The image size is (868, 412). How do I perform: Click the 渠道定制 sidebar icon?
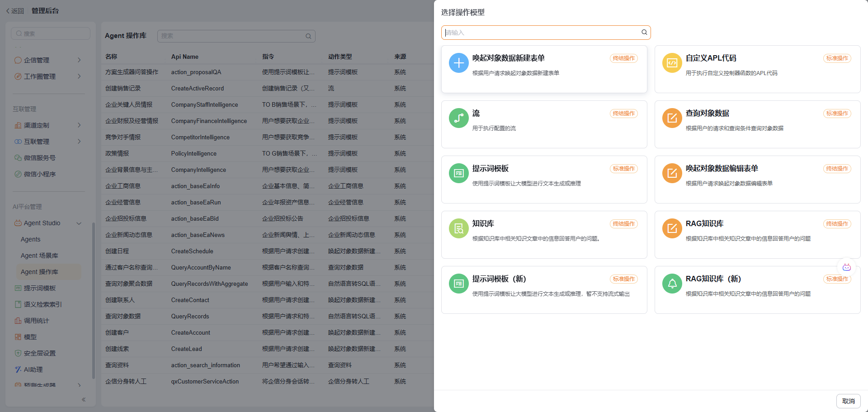coord(18,125)
